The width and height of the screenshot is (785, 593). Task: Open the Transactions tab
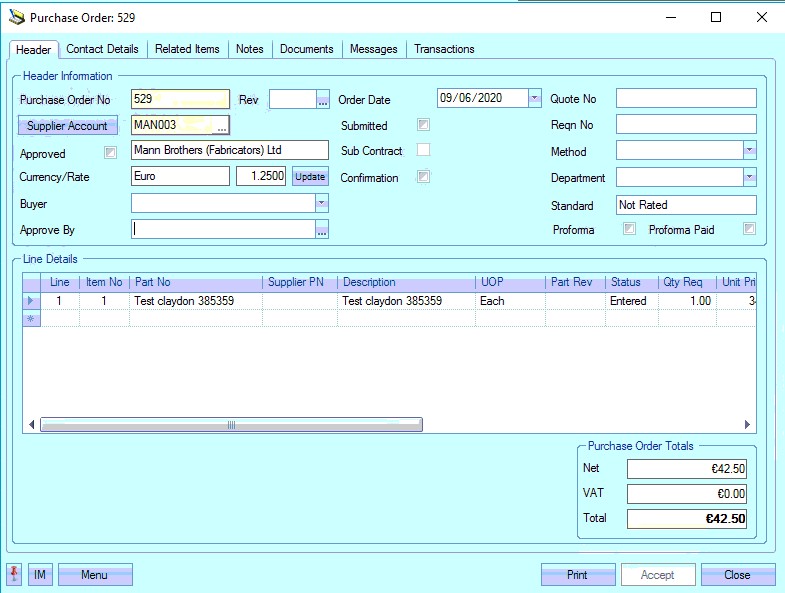[444, 49]
